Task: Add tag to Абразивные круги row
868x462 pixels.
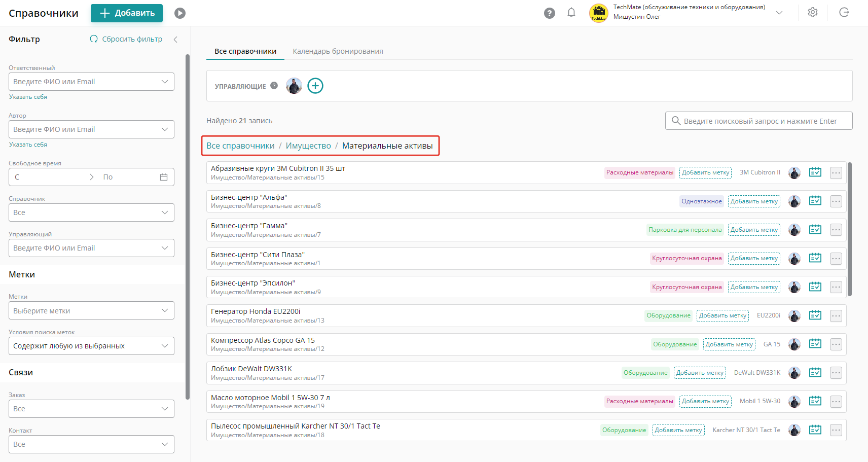Action: 705,172
